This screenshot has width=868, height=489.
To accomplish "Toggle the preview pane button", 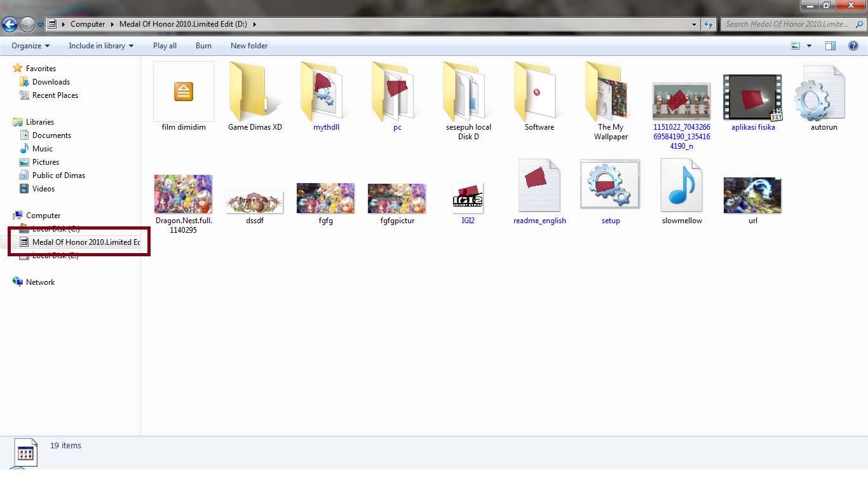I will tap(830, 46).
